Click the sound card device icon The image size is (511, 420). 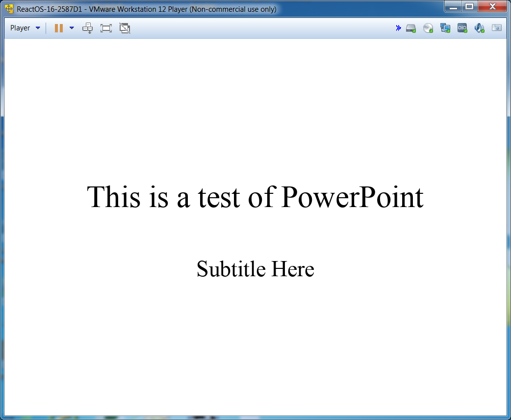point(480,28)
